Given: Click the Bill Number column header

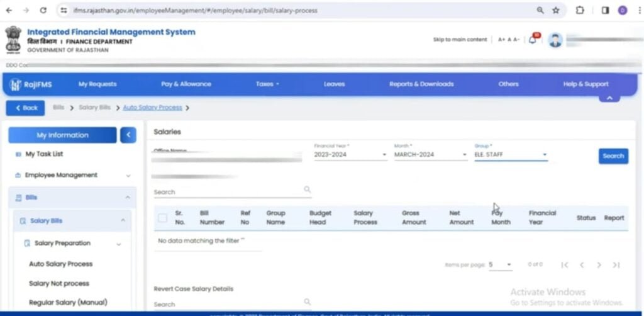Looking at the screenshot, I should tap(212, 218).
